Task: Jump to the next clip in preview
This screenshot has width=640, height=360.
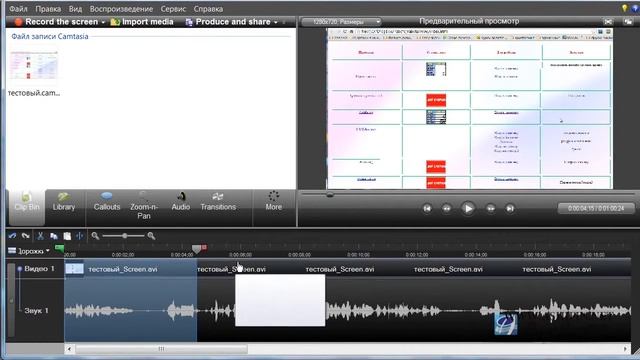Action: pos(510,209)
